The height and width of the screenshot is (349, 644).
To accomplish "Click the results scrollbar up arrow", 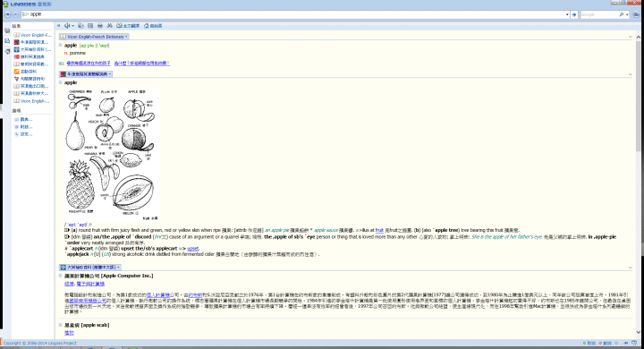I will [x=639, y=37].
